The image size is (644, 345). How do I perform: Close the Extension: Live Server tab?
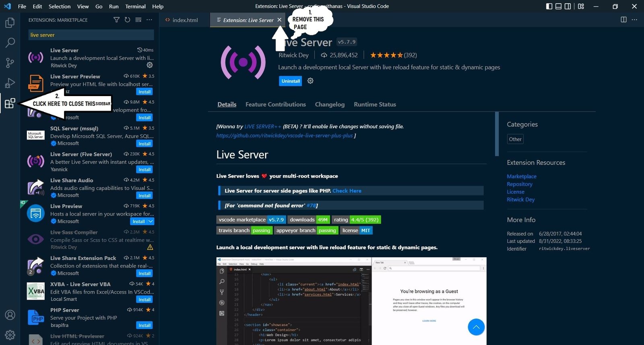(279, 20)
